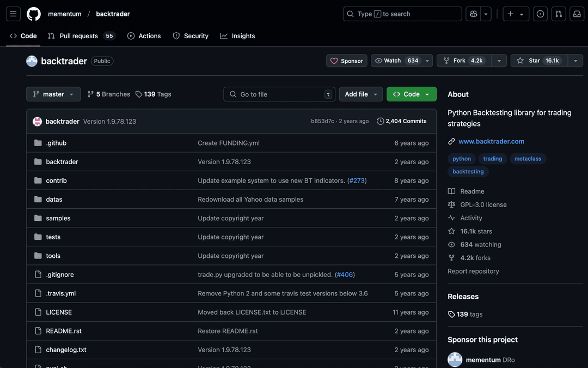
Task: Switch to the Pull requests tab
Action: point(82,36)
